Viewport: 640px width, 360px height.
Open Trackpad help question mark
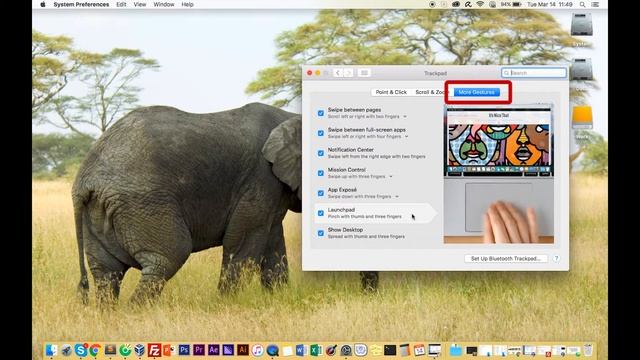tap(556, 258)
